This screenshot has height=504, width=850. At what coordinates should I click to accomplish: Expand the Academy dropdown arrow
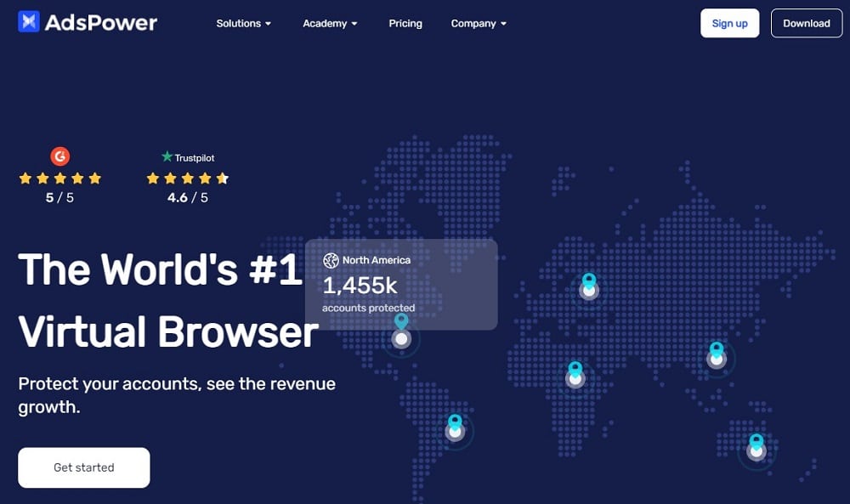(354, 24)
